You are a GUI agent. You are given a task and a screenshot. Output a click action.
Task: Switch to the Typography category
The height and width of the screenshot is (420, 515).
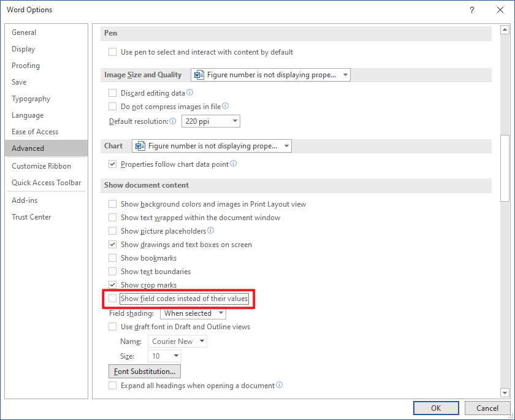[x=47, y=99]
